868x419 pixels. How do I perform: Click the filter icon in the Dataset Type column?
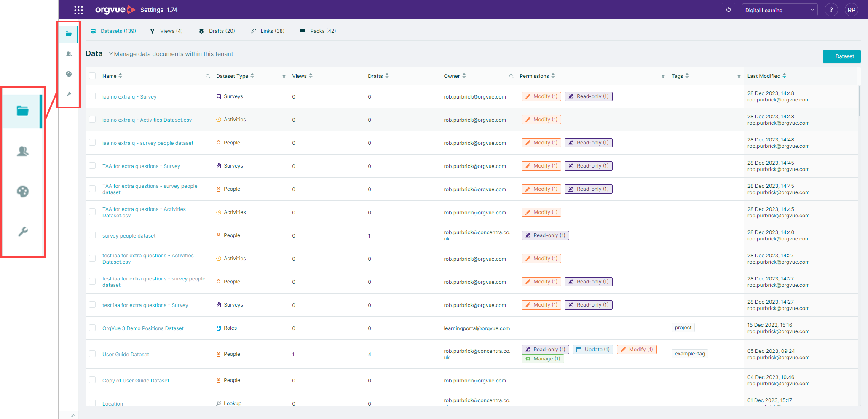tap(284, 76)
